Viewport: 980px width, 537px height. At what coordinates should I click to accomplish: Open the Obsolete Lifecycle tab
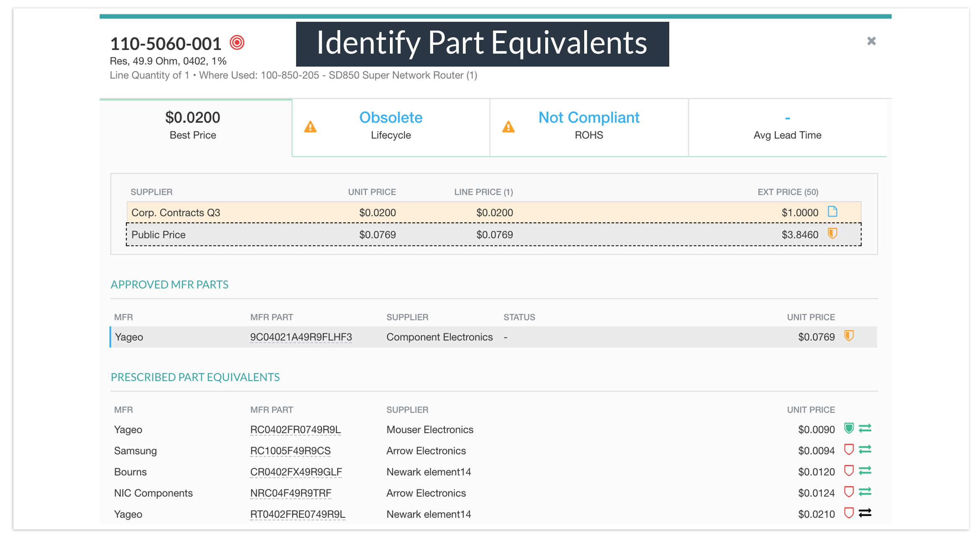pyautogui.click(x=391, y=128)
